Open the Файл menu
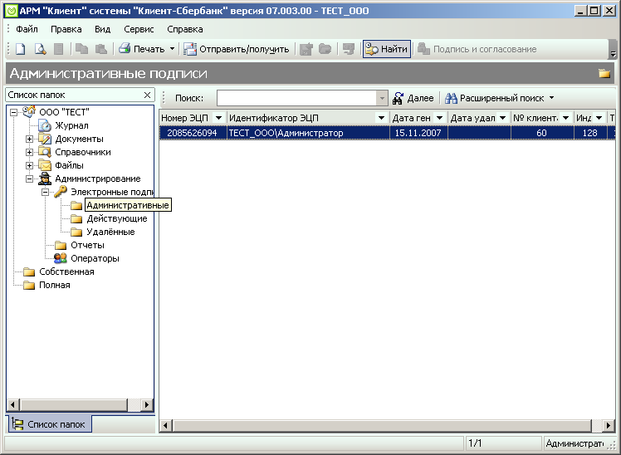Viewport: 621px width, 455px height. (x=27, y=29)
